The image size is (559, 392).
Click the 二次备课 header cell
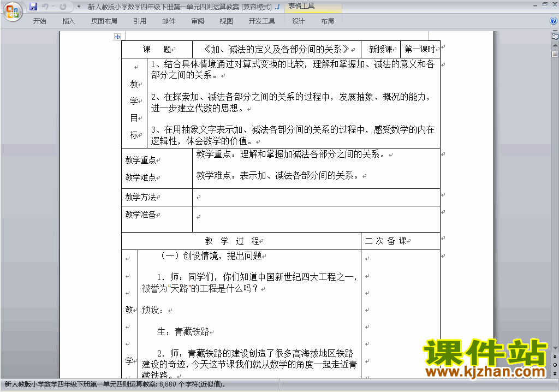[x=401, y=241]
